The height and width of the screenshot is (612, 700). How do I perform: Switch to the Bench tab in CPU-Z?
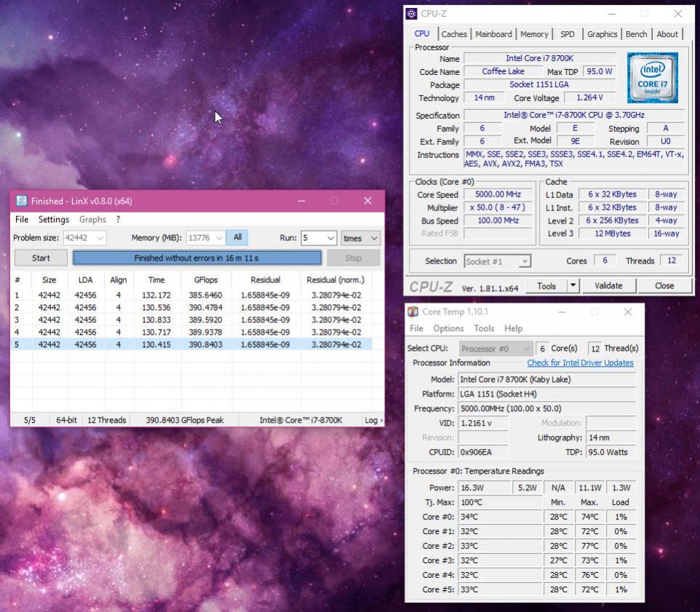[x=636, y=34]
